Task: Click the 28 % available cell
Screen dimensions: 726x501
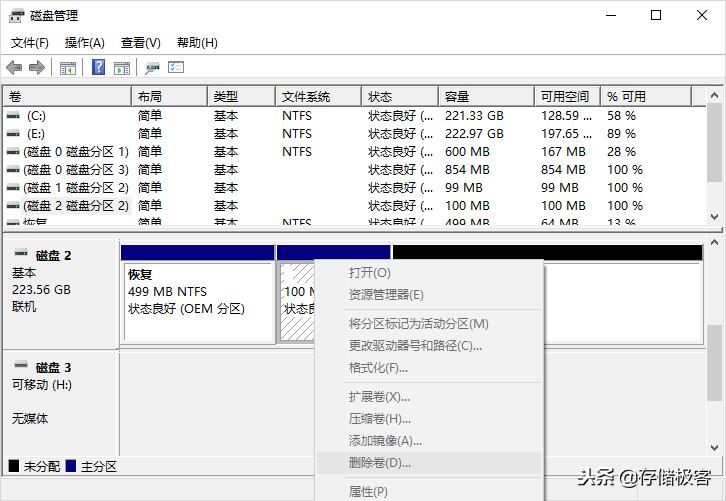Action: (x=621, y=152)
